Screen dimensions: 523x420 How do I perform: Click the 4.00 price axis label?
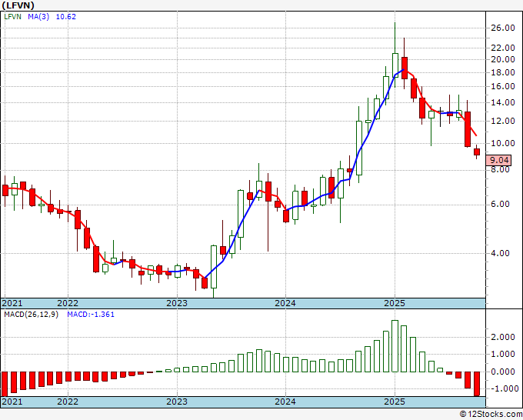pyautogui.click(x=501, y=253)
